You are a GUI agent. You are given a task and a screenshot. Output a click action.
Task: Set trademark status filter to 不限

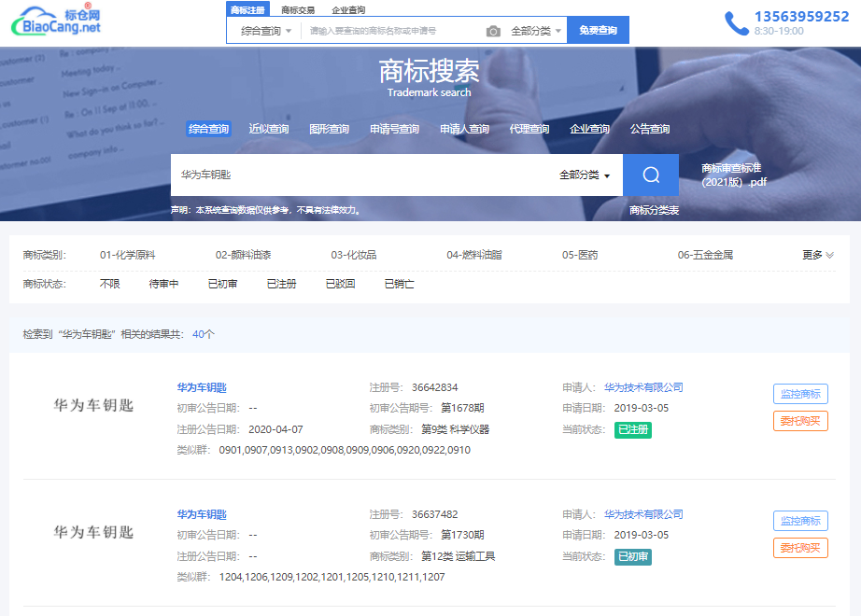point(110,284)
